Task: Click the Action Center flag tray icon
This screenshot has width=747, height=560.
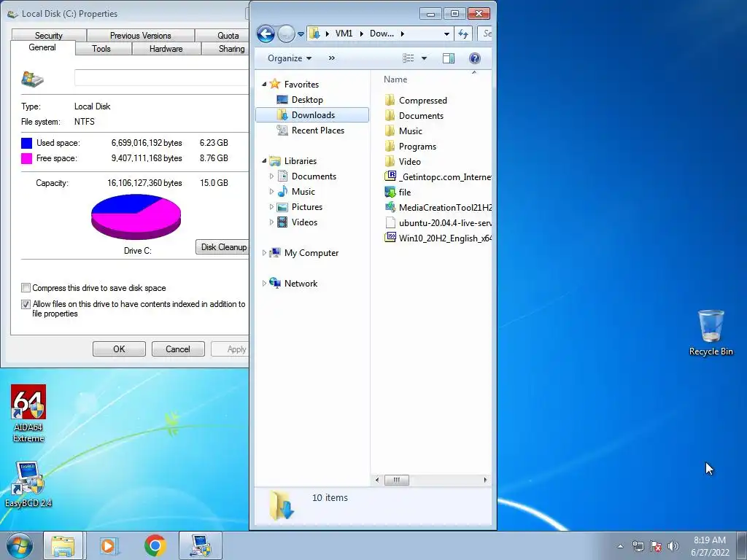Action: [656, 546]
